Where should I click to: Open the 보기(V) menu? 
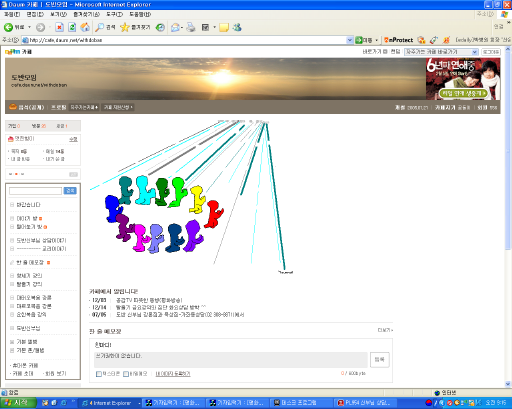pyautogui.click(x=59, y=14)
